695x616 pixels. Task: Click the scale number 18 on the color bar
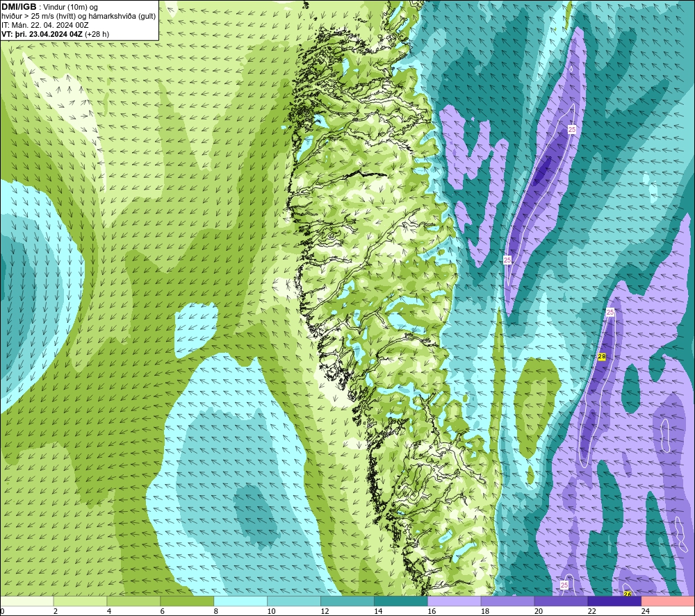(x=485, y=611)
